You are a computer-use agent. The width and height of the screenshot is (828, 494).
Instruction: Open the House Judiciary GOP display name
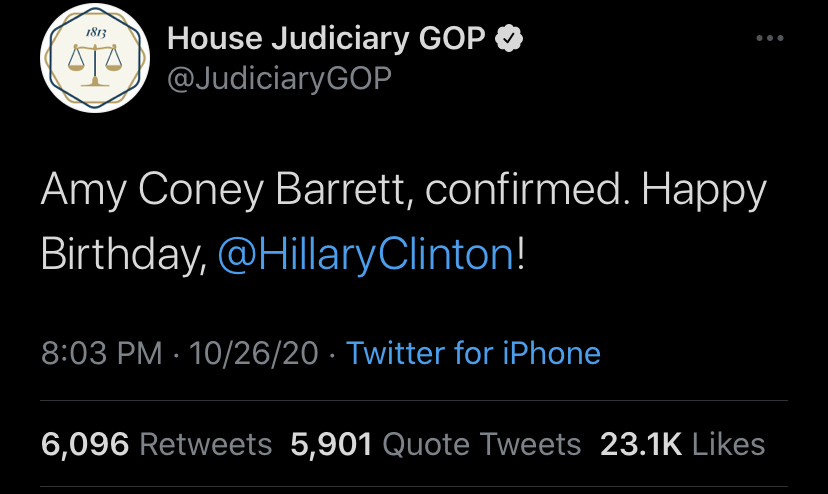pos(326,38)
